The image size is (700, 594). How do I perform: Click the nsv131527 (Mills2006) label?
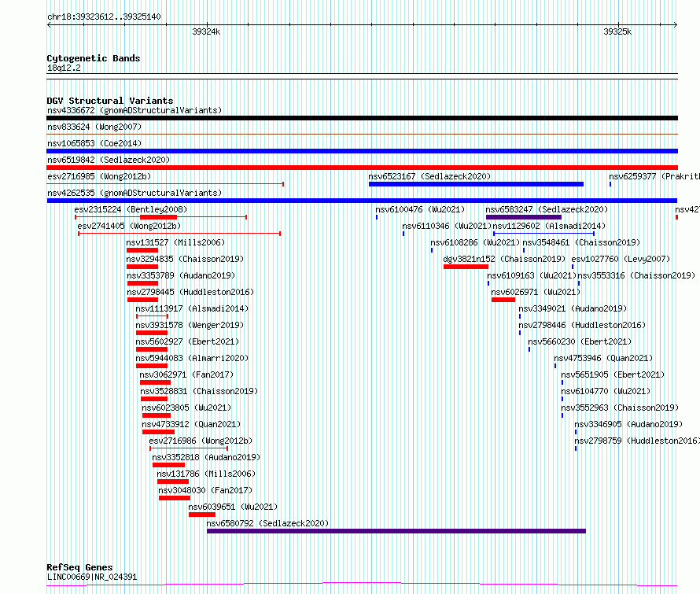(x=175, y=242)
